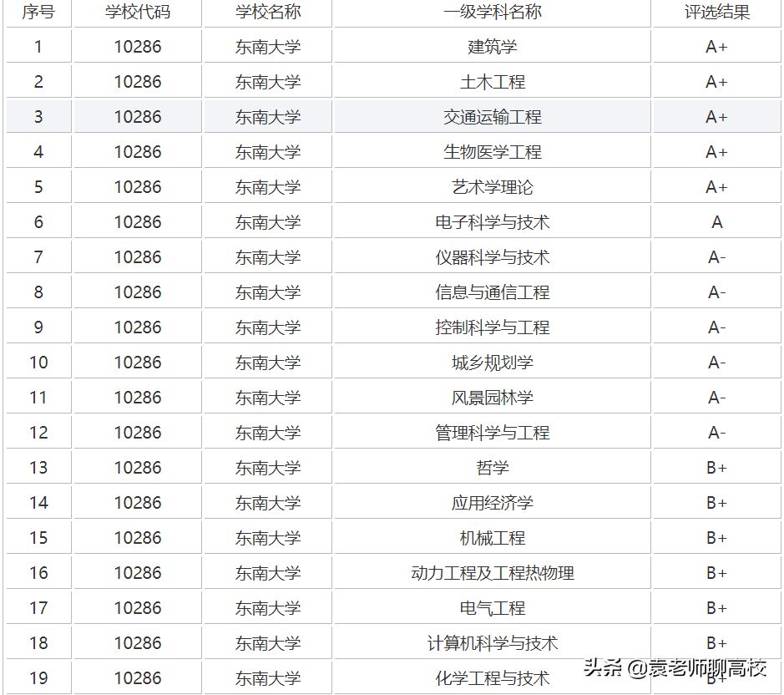The width and height of the screenshot is (784, 695).
Task: Click the 一级学科名称 column header
Action: [x=492, y=13]
